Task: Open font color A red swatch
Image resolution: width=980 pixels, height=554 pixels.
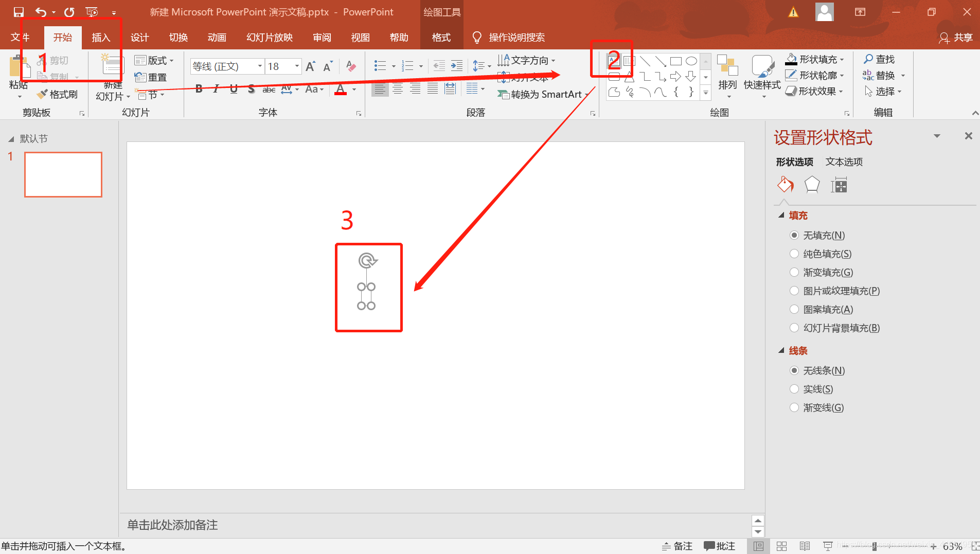Action: click(x=340, y=90)
